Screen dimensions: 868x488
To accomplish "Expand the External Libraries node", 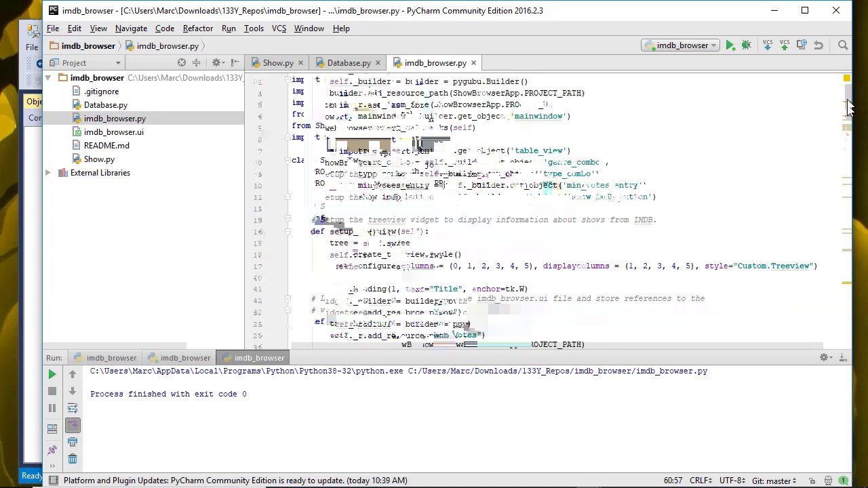I will coord(48,173).
